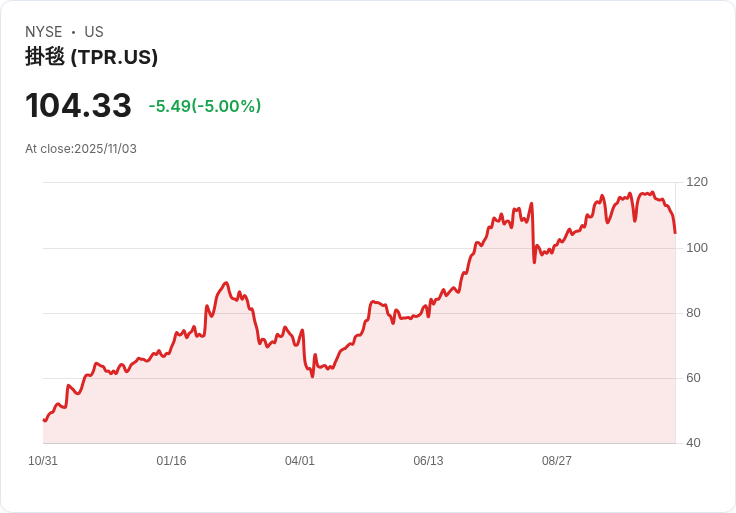Select the 06/13 date on x-axis
This screenshot has width=736, height=513.
428,461
